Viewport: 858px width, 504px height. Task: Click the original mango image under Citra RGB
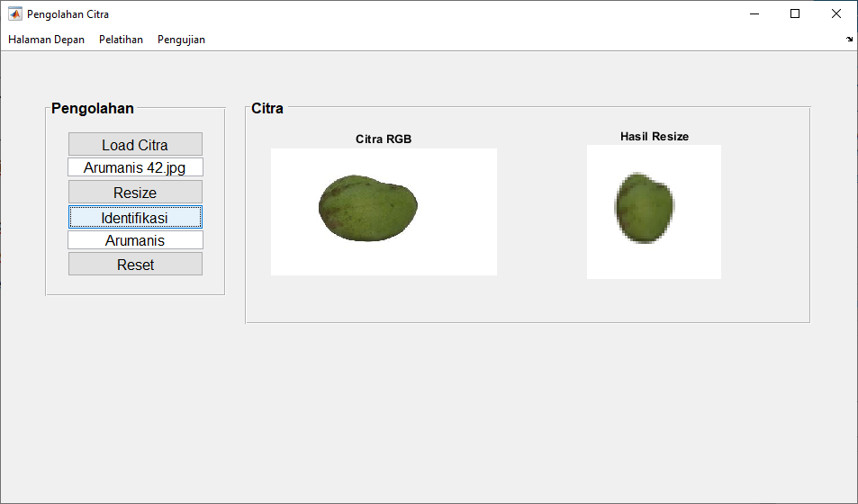pos(368,209)
